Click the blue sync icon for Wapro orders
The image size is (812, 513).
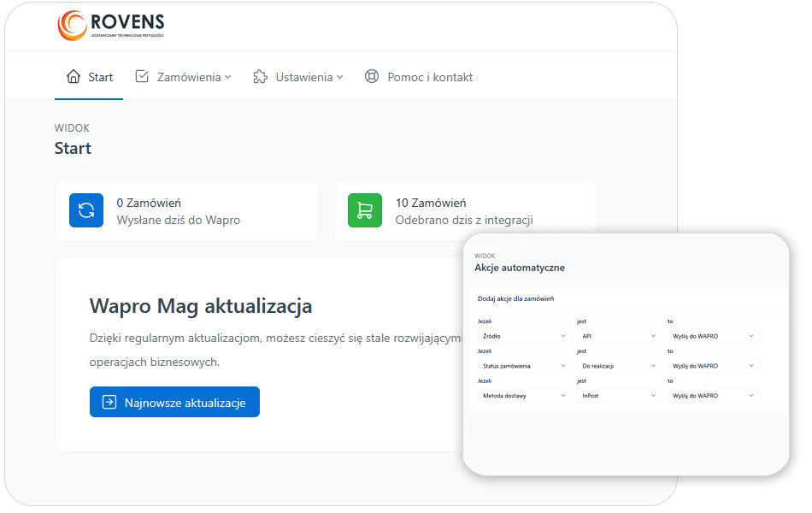pyautogui.click(x=86, y=210)
